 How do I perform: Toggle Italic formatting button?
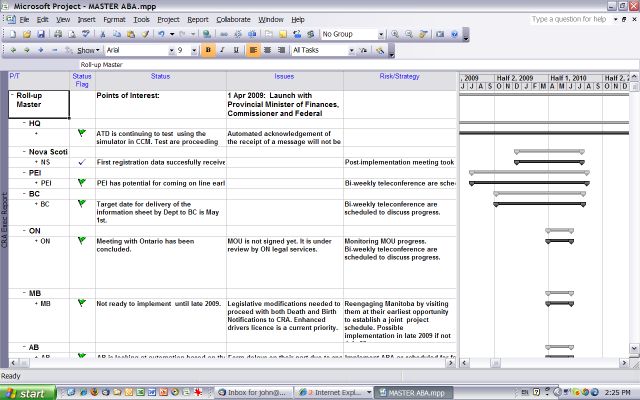pyautogui.click(x=222, y=50)
